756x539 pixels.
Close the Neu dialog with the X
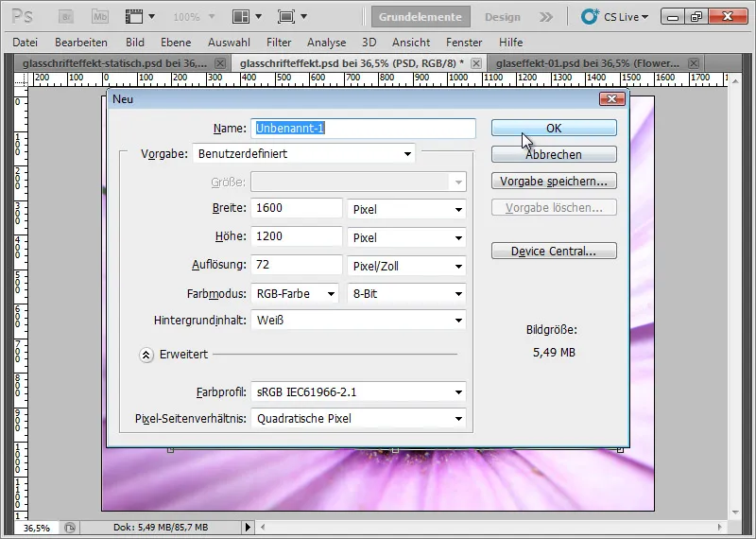pyautogui.click(x=611, y=99)
